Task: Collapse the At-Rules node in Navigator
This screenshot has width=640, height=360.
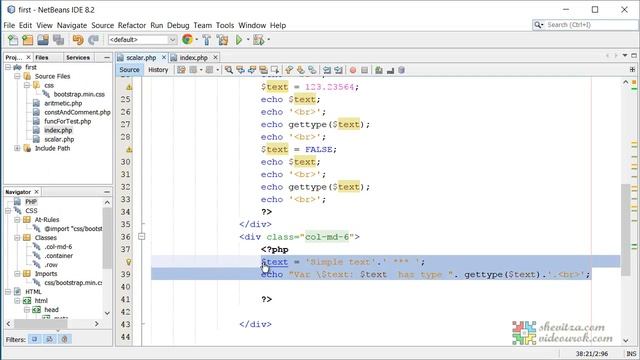Action: pyautogui.click(x=17, y=220)
